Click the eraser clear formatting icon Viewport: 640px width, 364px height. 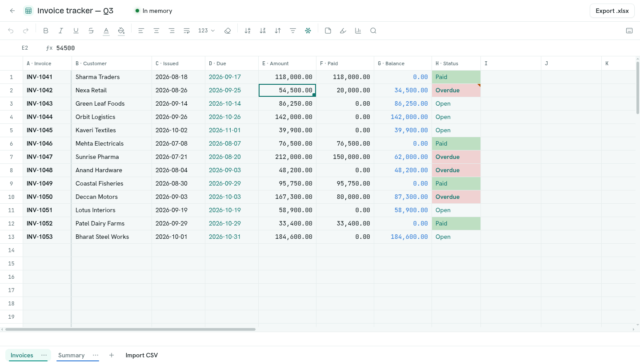coord(228,31)
